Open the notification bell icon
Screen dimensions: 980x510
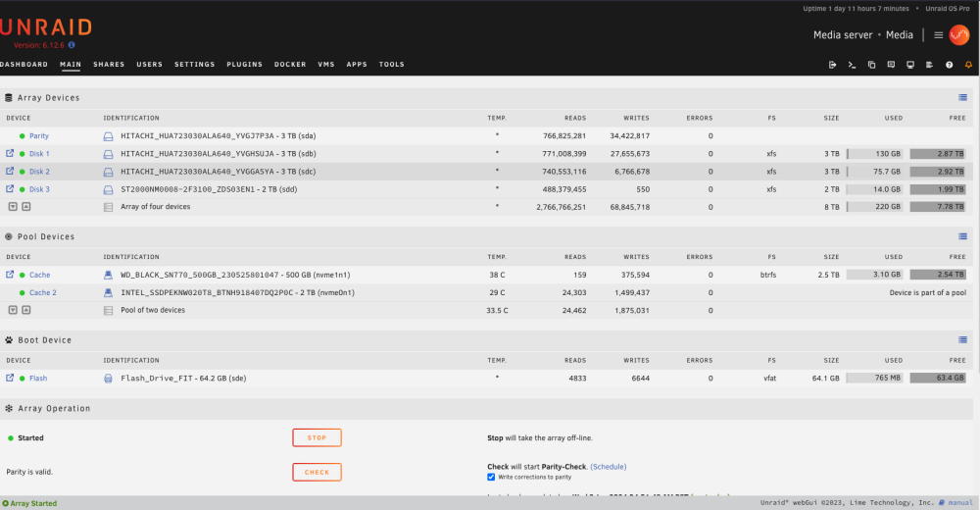point(969,65)
